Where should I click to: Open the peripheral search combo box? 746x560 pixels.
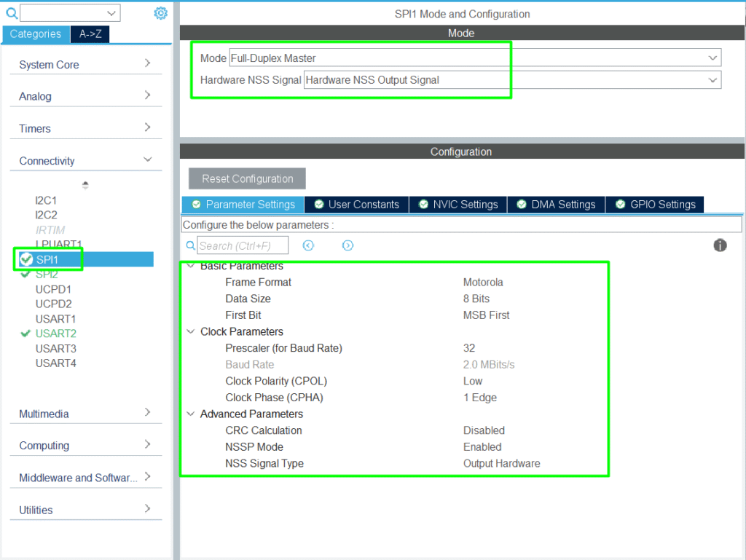tap(70, 13)
